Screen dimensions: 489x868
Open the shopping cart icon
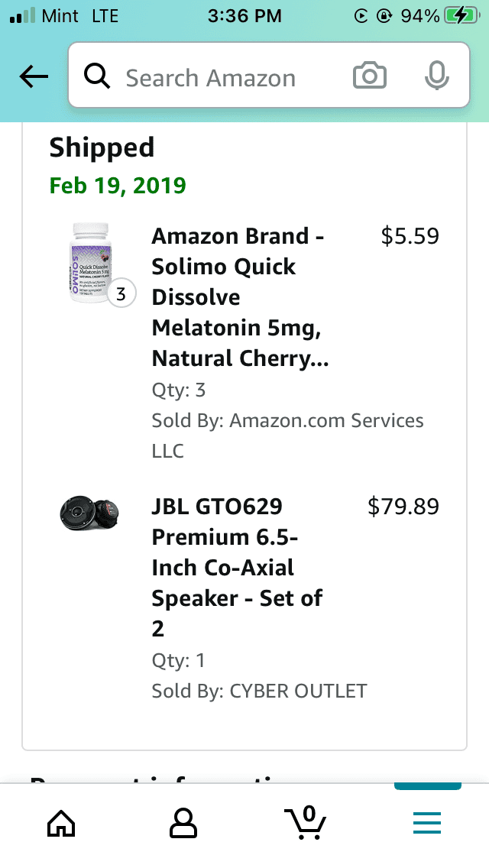click(x=305, y=823)
